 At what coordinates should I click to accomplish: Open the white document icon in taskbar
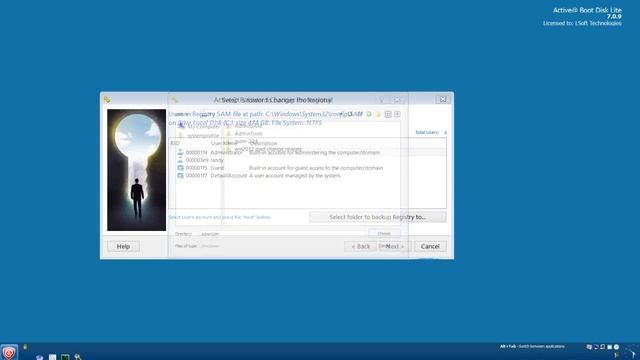[x=52, y=357]
